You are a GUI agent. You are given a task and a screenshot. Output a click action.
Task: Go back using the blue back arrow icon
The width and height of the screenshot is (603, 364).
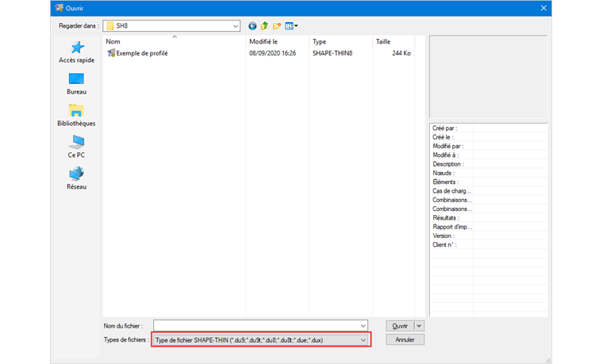(x=252, y=26)
